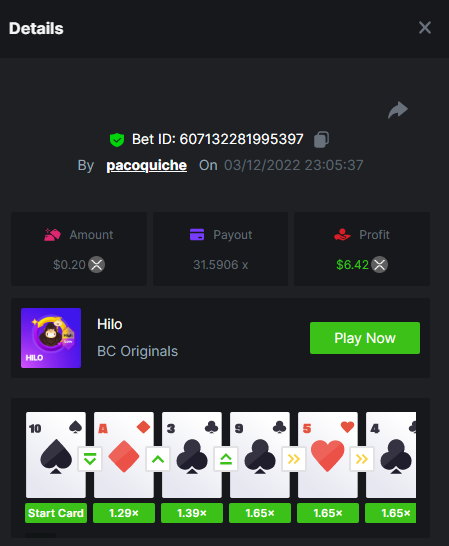449x546 pixels.
Task: Click the green verified shield icon
Action: (x=117, y=140)
